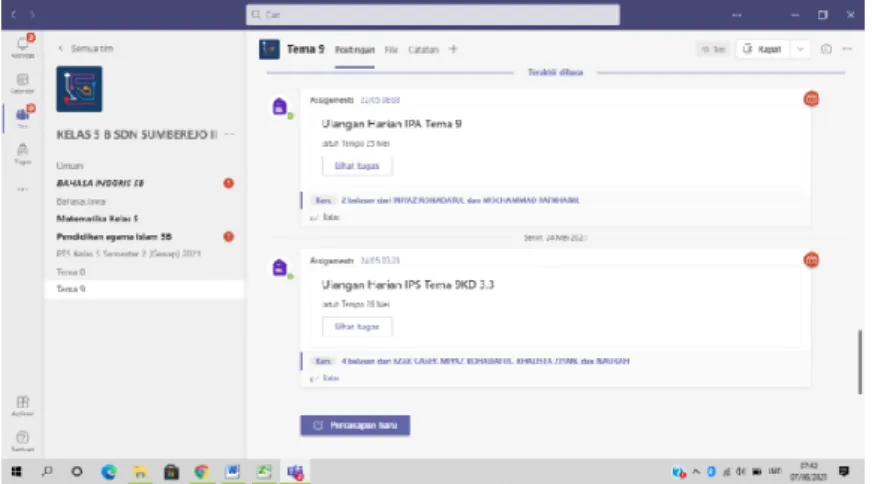Click the Teams icon in the taskbar
Screen dimensions: 872x484
[295, 472]
